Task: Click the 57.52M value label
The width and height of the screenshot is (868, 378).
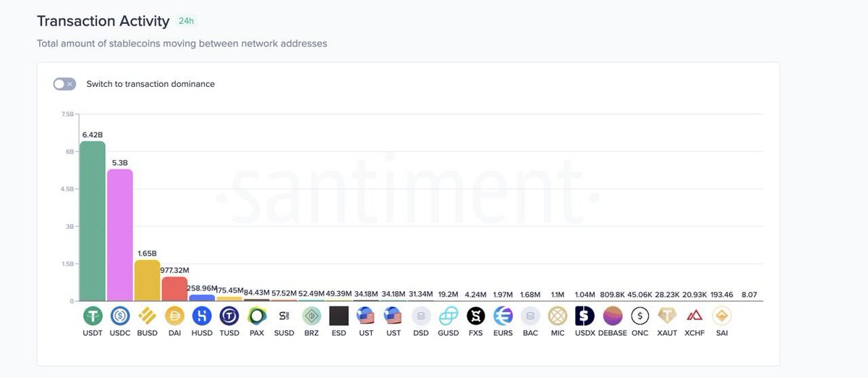Action: tap(284, 293)
